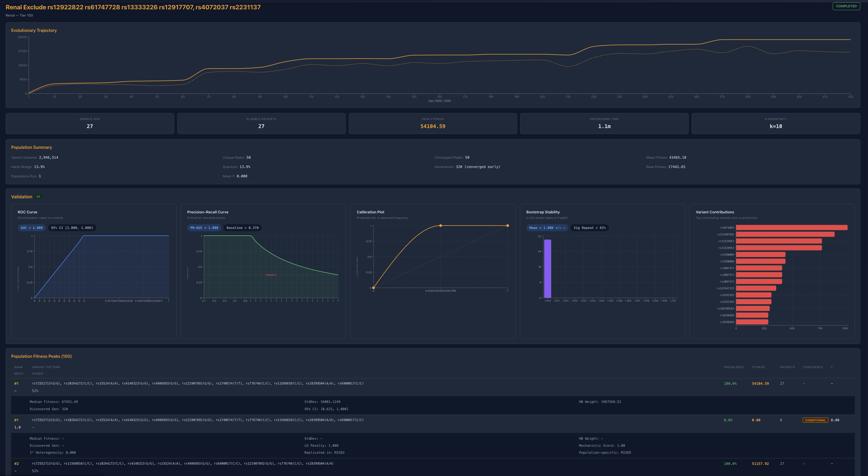The image size is (868, 476).
Task: Click the AUC = 1.000 badge
Action: coord(32,228)
